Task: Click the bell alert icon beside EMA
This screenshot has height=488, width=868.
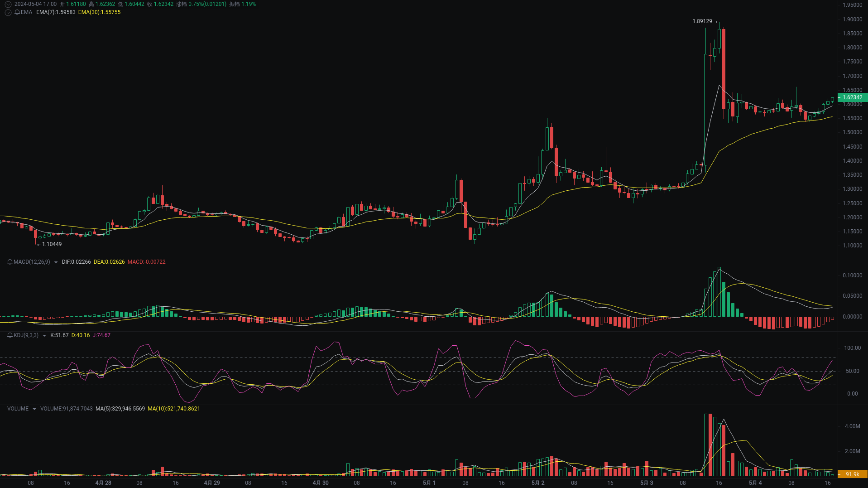Action: [17, 13]
